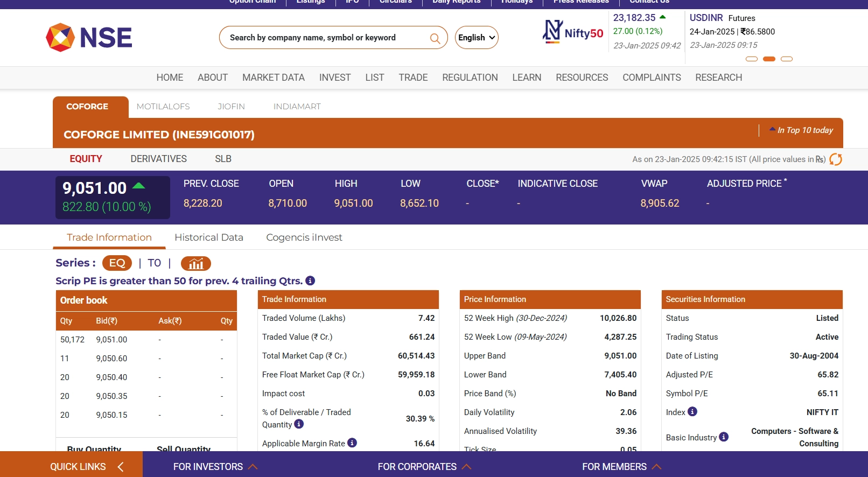Click the refresh quote icon

coord(835,159)
